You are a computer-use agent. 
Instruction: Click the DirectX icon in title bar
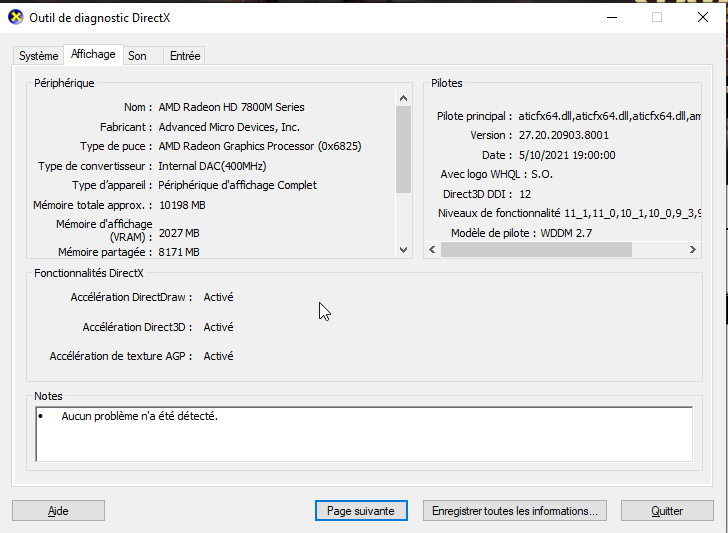point(16,18)
